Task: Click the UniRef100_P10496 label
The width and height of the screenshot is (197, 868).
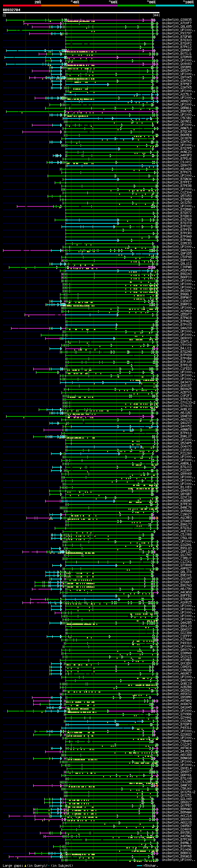Action: coord(177,849)
